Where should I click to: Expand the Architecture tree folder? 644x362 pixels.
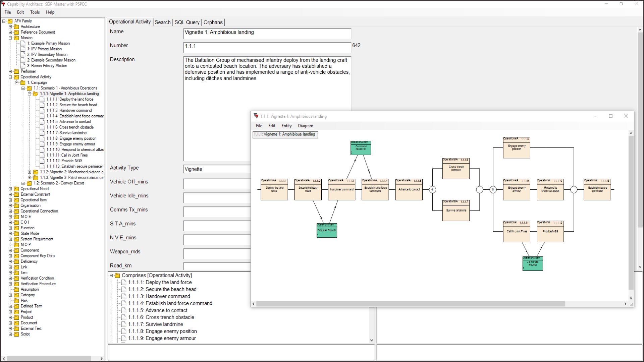coord(10,27)
